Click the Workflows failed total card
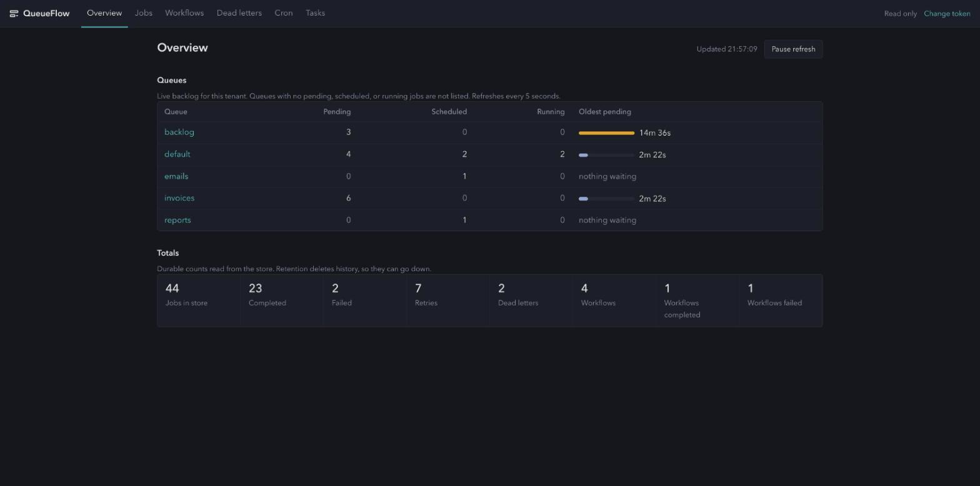 pos(781,300)
